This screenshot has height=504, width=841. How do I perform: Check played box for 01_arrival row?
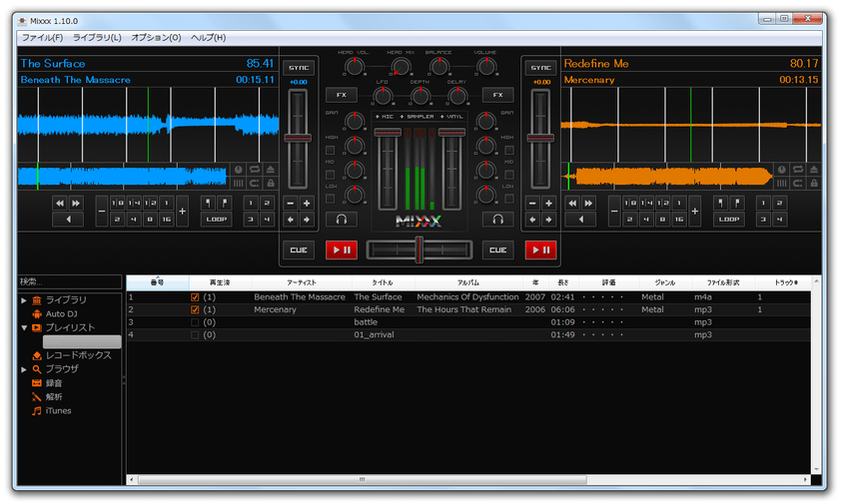tap(195, 335)
